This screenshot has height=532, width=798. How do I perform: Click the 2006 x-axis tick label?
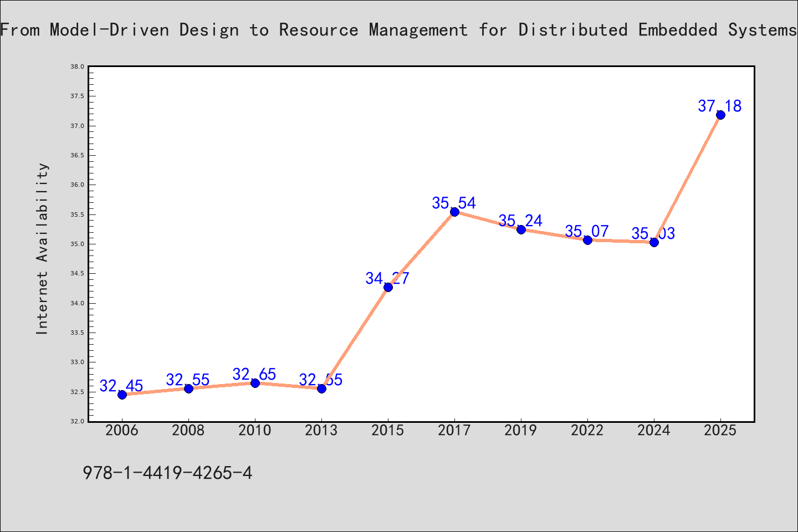[x=122, y=431]
